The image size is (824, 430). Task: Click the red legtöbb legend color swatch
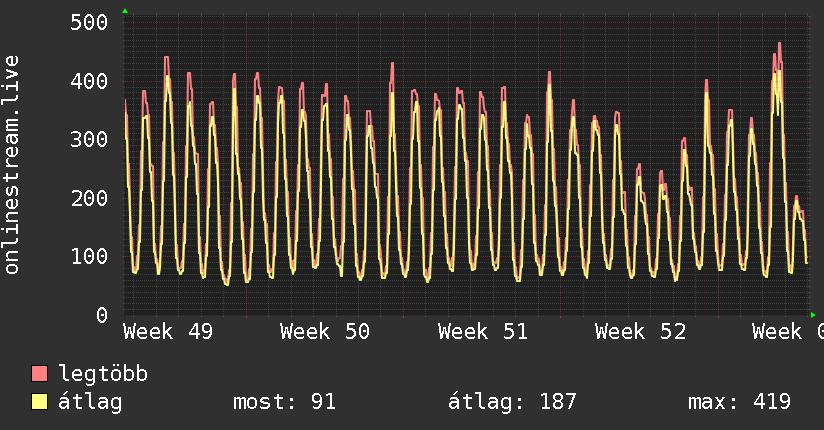(40, 375)
